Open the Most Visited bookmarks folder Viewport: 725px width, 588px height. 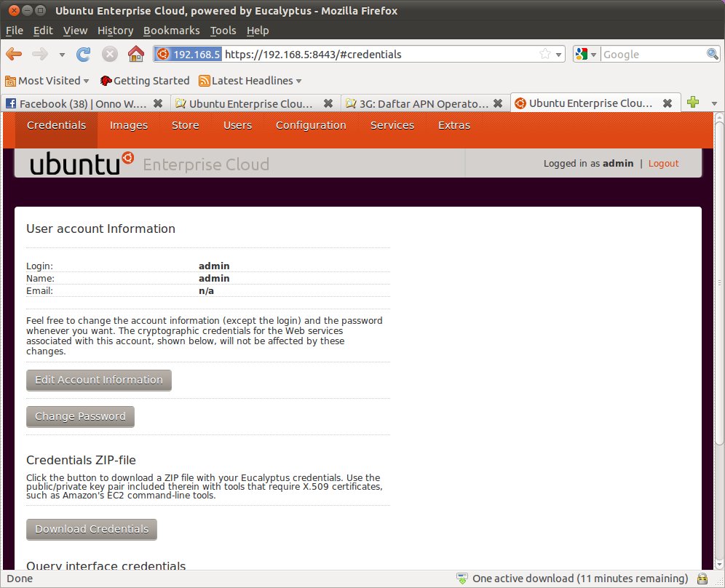(x=47, y=81)
